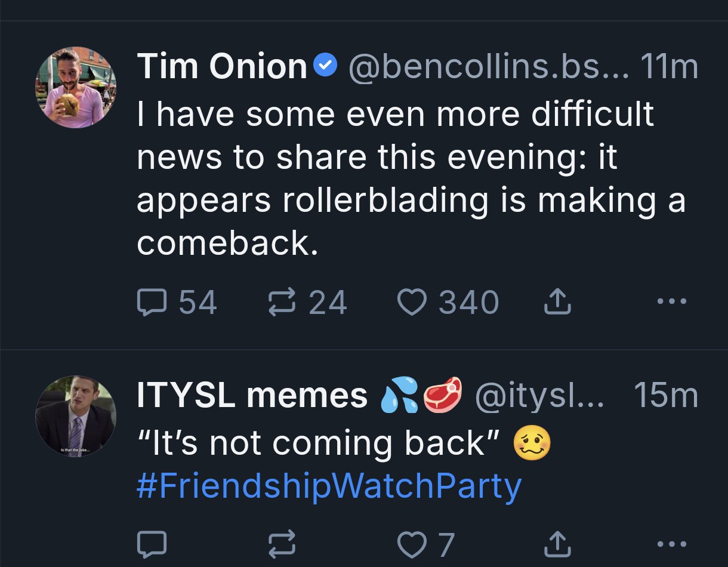Open the @itysl handle link
This screenshot has width=728, height=567.
tap(539, 395)
